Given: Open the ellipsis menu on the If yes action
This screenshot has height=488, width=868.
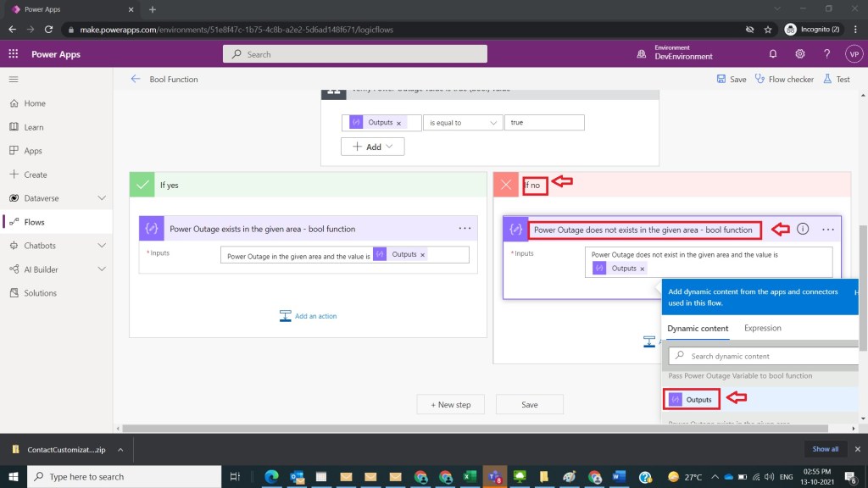Looking at the screenshot, I should pos(465,229).
